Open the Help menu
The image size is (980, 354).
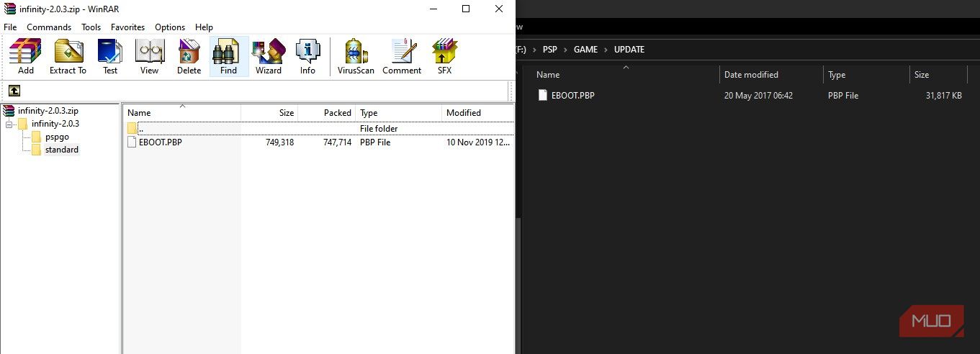(x=204, y=27)
